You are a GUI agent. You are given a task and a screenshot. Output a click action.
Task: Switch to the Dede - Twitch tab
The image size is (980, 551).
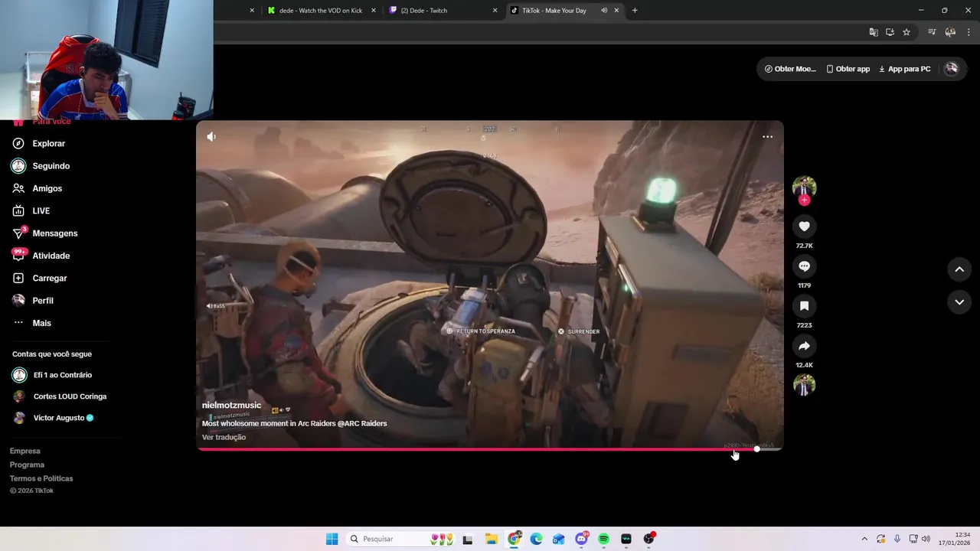(443, 11)
